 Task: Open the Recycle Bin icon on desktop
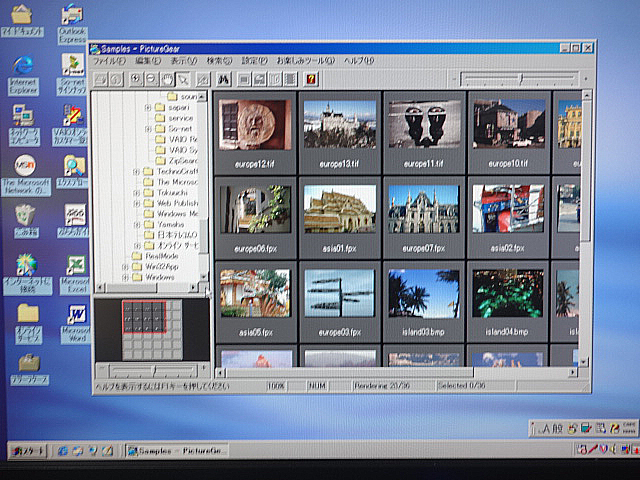pyautogui.click(x=25, y=217)
